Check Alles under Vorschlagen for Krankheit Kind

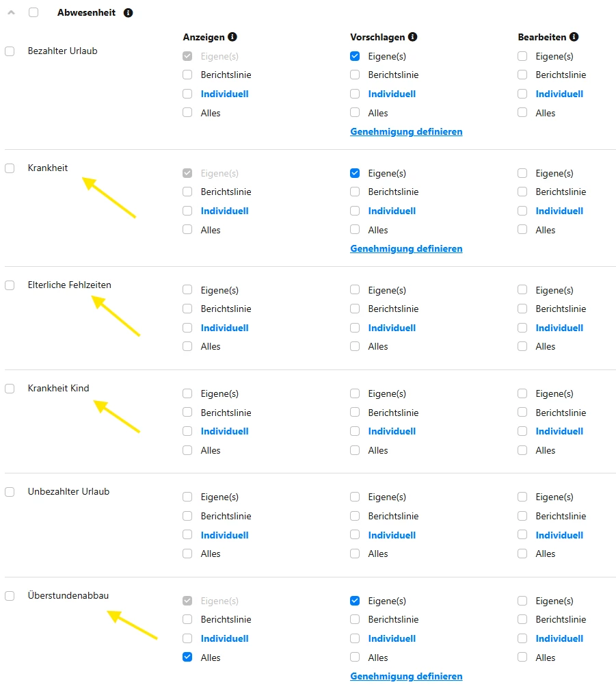355,450
